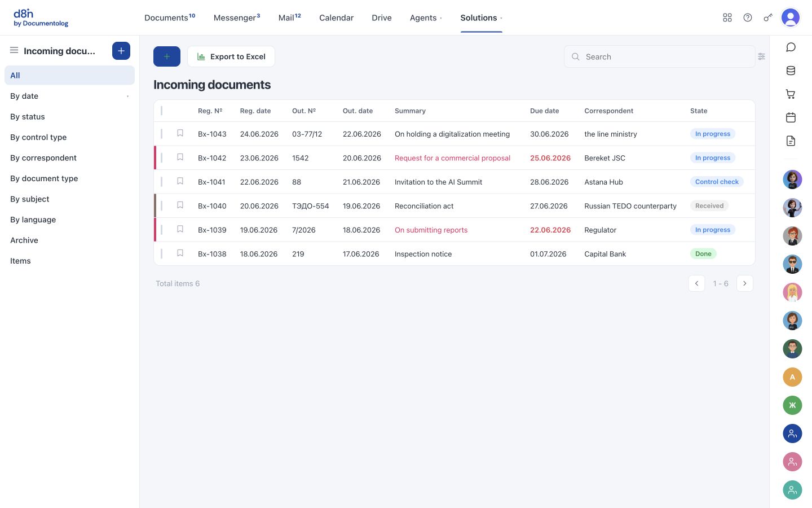The width and height of the screenshot is (812, 508).
Task: Click the blue plus button above table
Action: [x=167, y=56]
